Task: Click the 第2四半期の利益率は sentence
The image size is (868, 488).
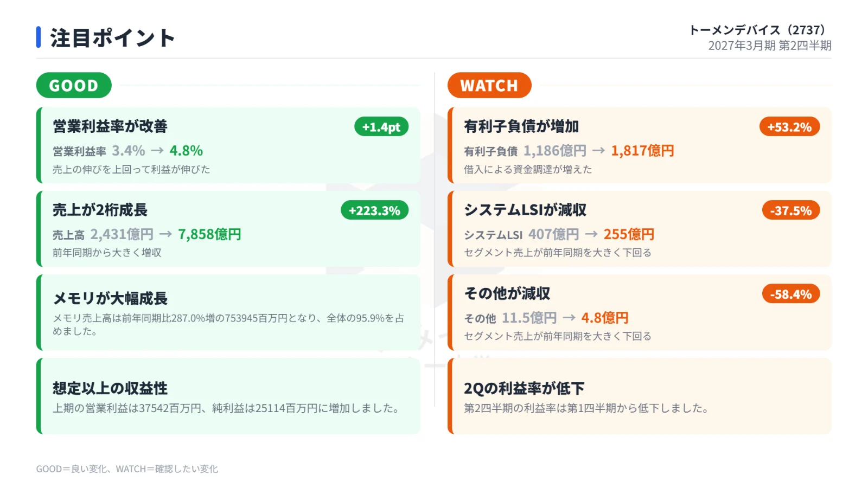Action: pyautogui.click(x=586, y=408)
